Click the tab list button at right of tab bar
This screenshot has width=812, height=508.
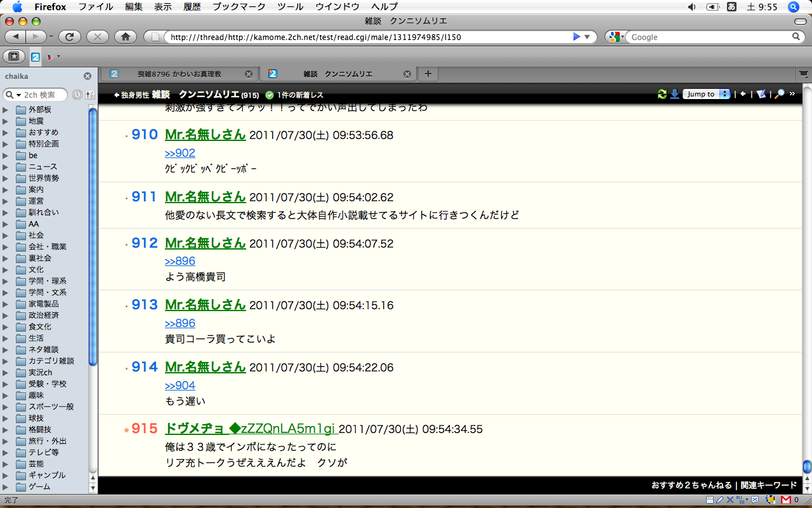(x=804, y=74)
